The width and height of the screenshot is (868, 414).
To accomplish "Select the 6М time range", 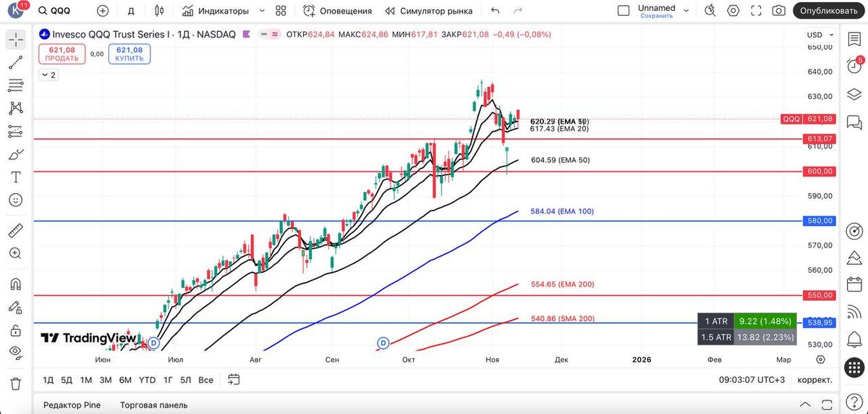I will [x=125, y=380].
